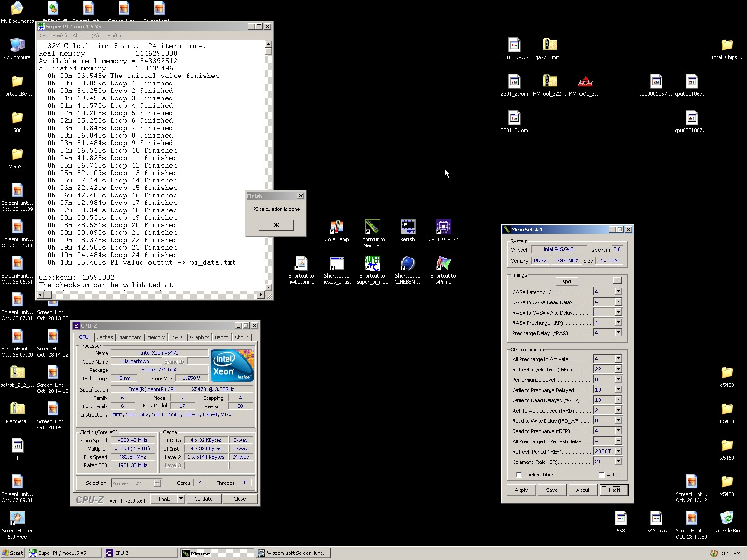Select the lga771_mic archive icon

(550, 49)
